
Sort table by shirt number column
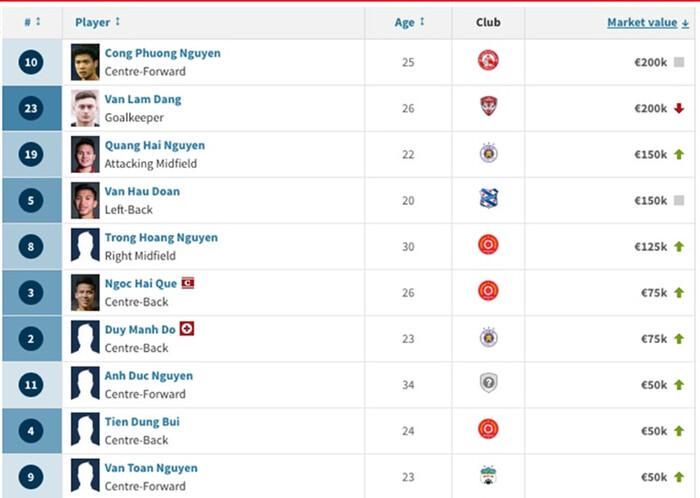(x=32, y=22)
